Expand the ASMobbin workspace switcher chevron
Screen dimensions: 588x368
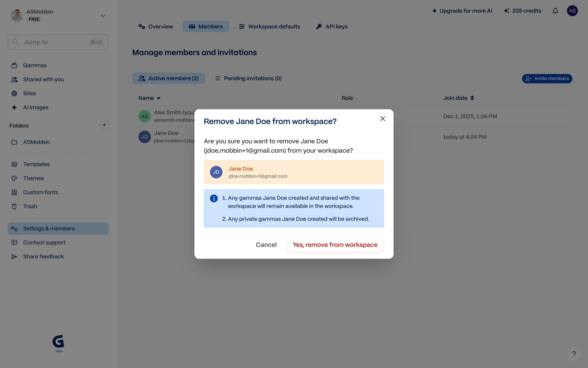103,16
